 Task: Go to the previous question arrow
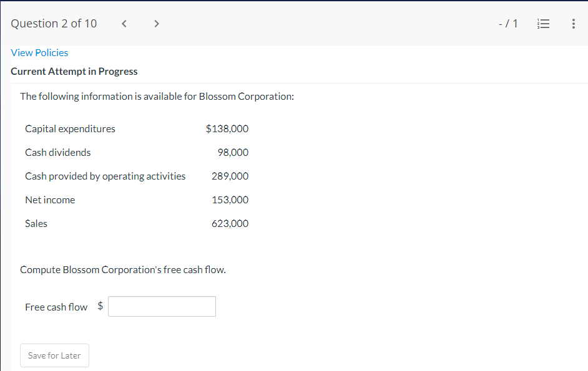click(x=124, y=24)
